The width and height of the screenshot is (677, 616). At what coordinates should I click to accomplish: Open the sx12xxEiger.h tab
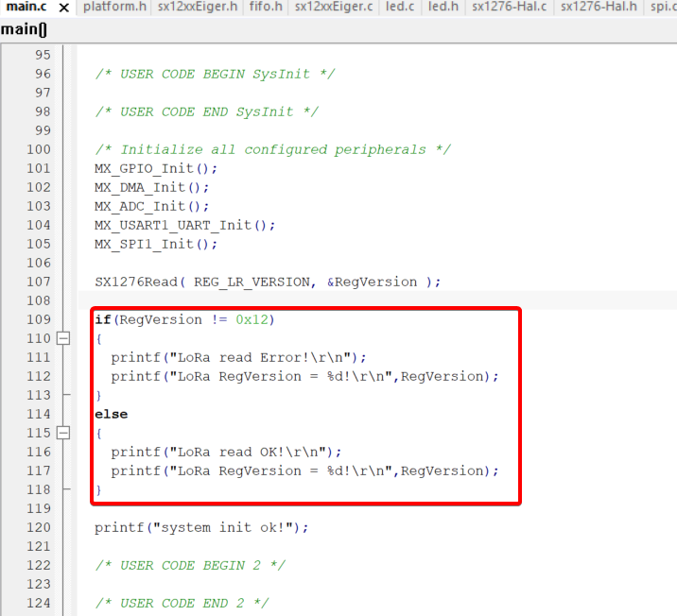click(x=198, y=8)
